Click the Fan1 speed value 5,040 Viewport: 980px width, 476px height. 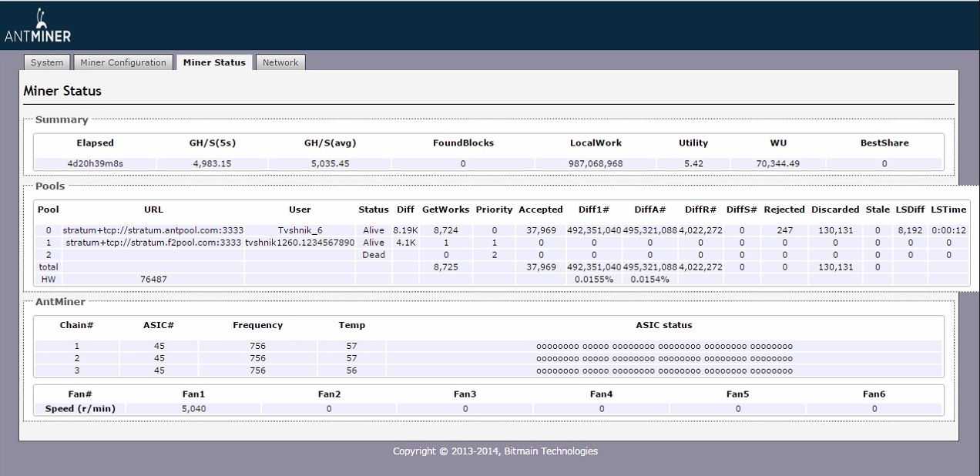click(193, 409)
